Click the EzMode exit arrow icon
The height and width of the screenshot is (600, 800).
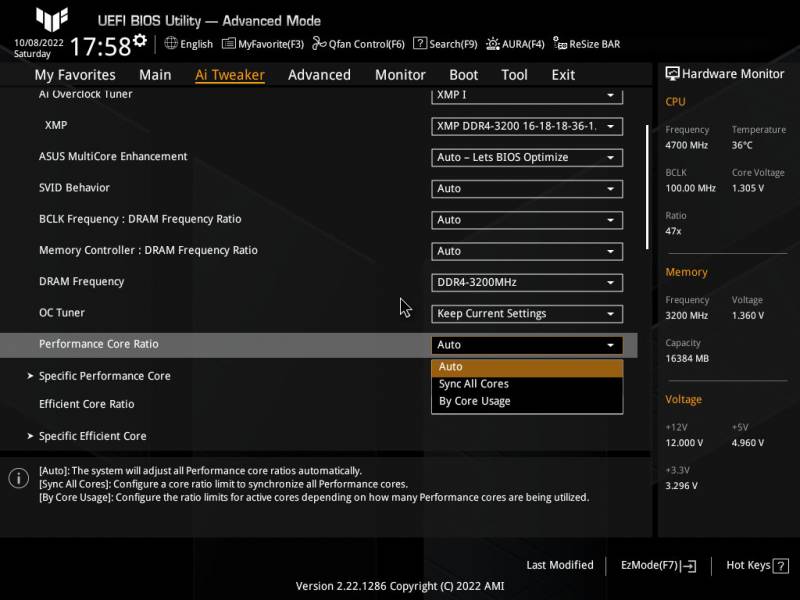click(x=688, y=566)
